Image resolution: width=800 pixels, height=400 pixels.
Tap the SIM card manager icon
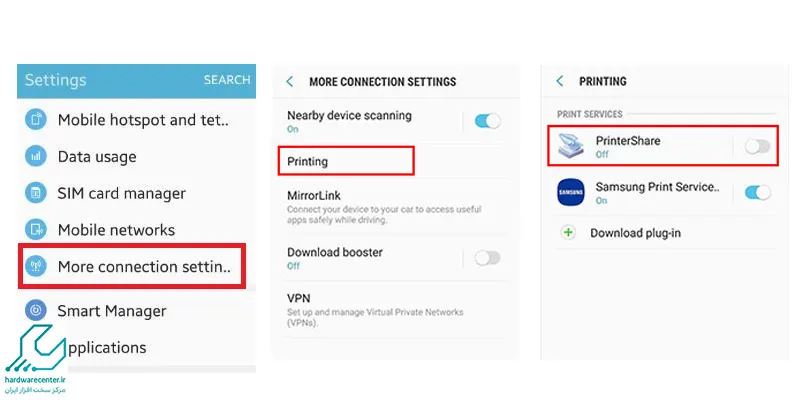[x=36, y=193]
